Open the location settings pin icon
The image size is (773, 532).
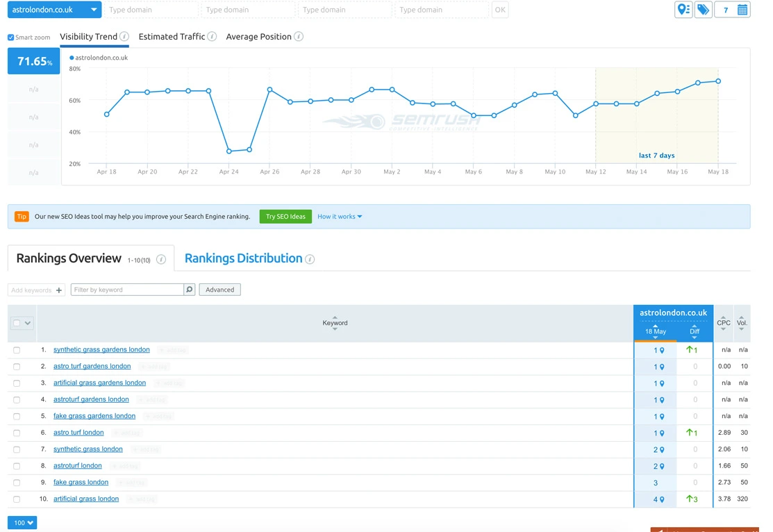[x=683, y=9]
